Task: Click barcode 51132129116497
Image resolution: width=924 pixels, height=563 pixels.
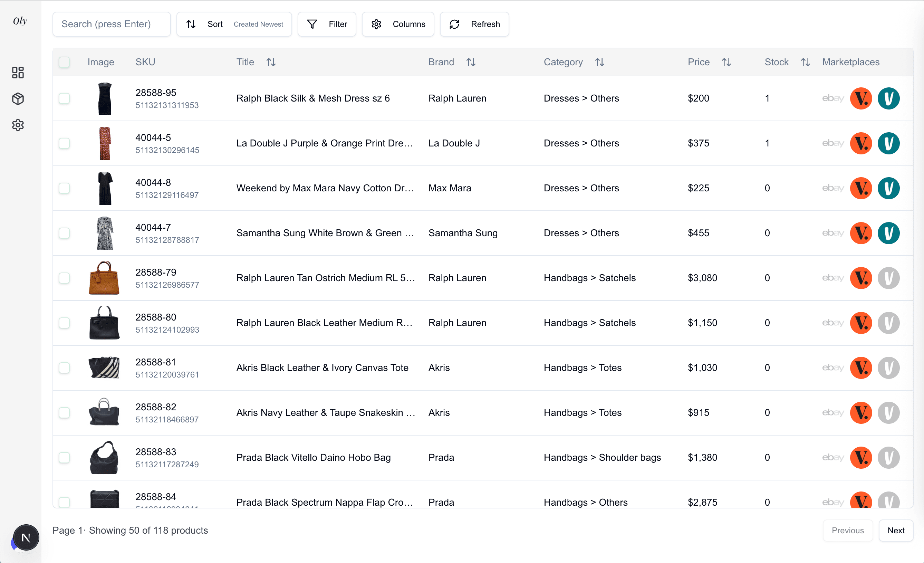Action: point(167,195)
